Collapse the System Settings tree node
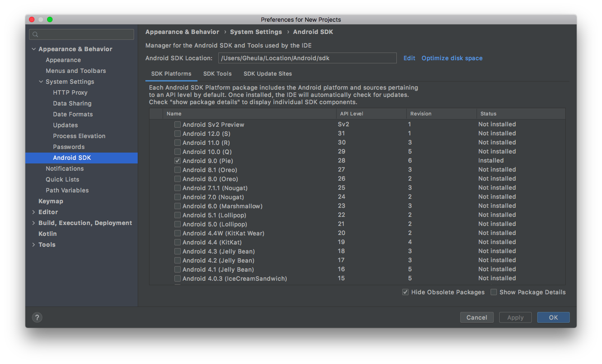Screen dimensions: 602x364 tap(41, 81)
